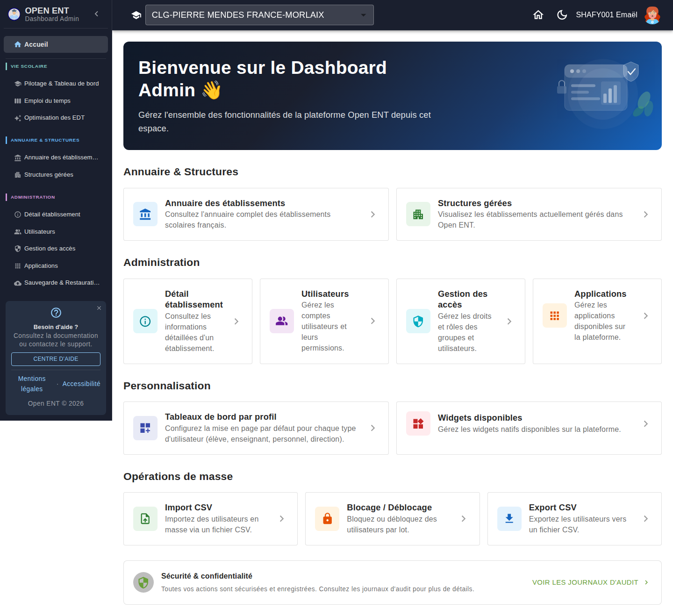673x616 pixels.
Task: Click the Structures gérées building icon
Action: (x=418, y=214)
